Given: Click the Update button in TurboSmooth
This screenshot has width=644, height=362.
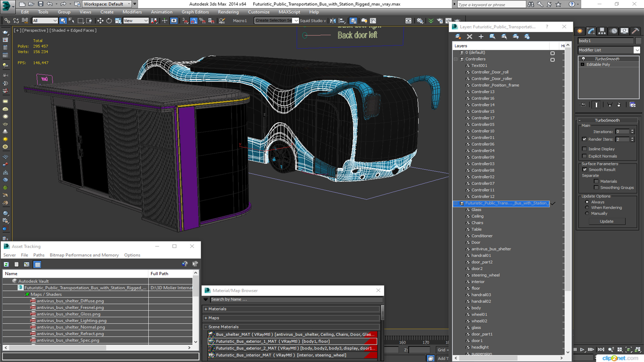Looking at the screenshot, I should [x=607, y=222].
